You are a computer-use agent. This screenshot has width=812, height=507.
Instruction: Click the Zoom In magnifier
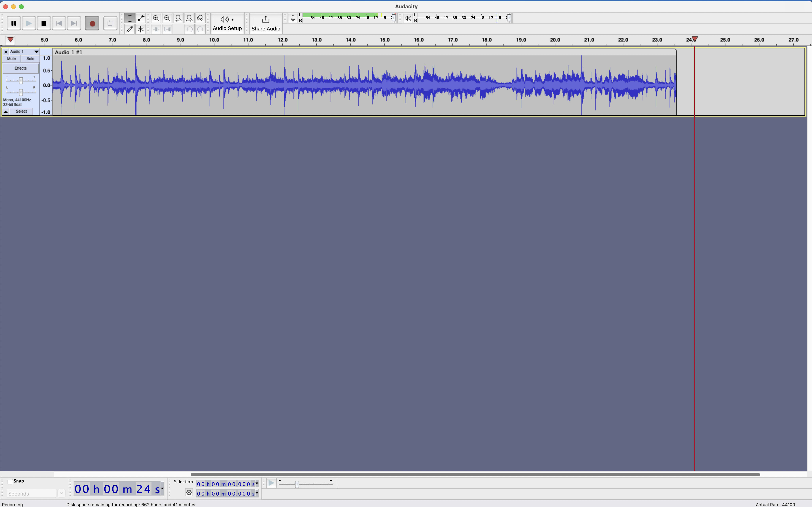156,18
